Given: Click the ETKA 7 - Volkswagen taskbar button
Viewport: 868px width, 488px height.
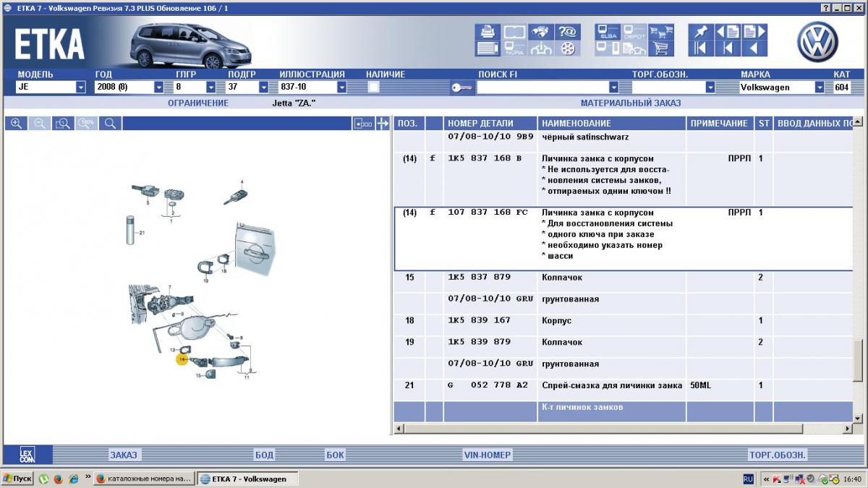Looking at the screenshot, I should [x=247, y=479].
